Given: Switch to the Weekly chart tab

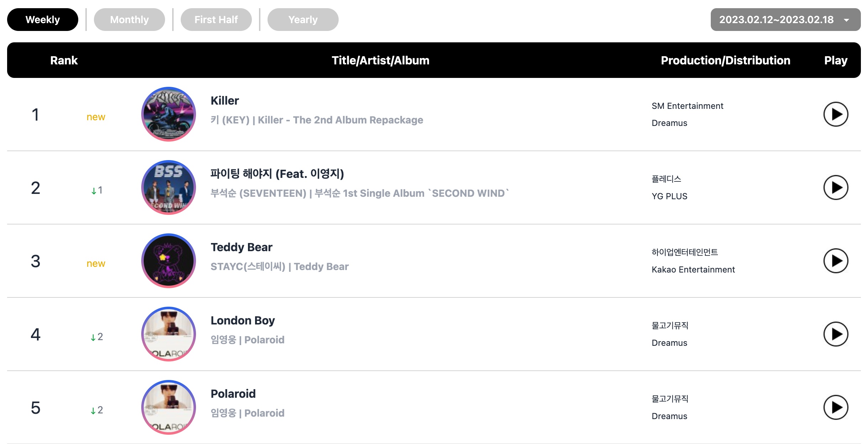Looking at the screenshot, I should [x=43, y=20].
